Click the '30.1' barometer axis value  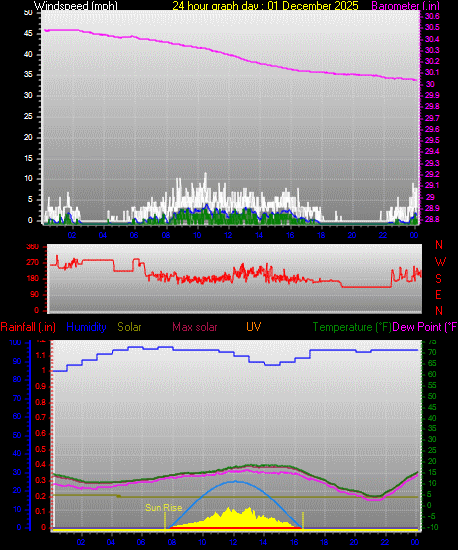432,73
